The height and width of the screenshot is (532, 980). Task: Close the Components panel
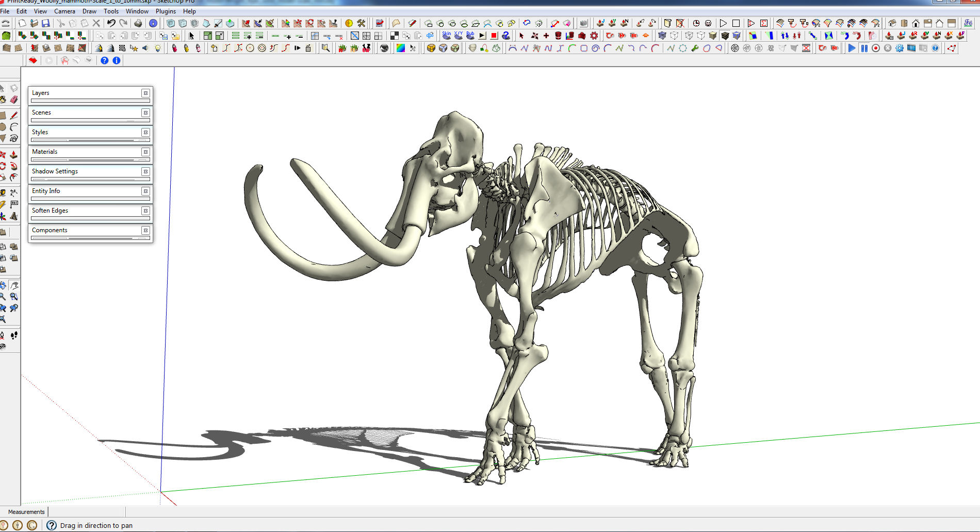point(145,231)
